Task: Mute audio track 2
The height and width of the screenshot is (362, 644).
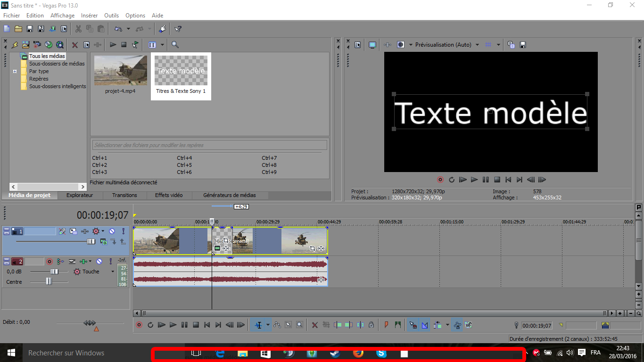Action: 99,261
